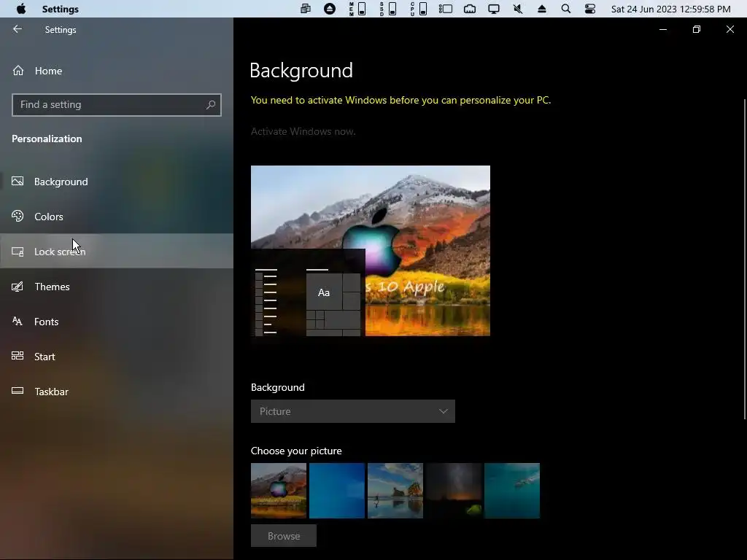Check the SSD usage indicator
This screenshot has width=747, height=560.
[388, 9]
